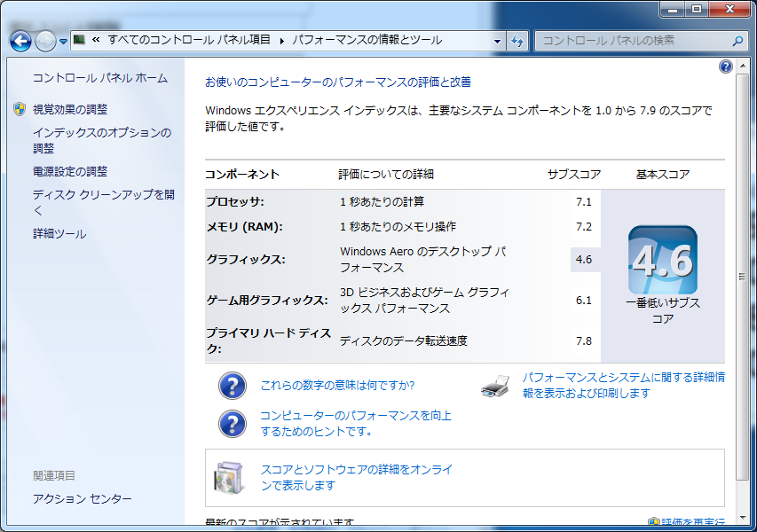This screenshot has height=532, width=757.
Task: Open コンピューターのパフォーマンスを向上するためのヒント link
Action: pos(356,424)
